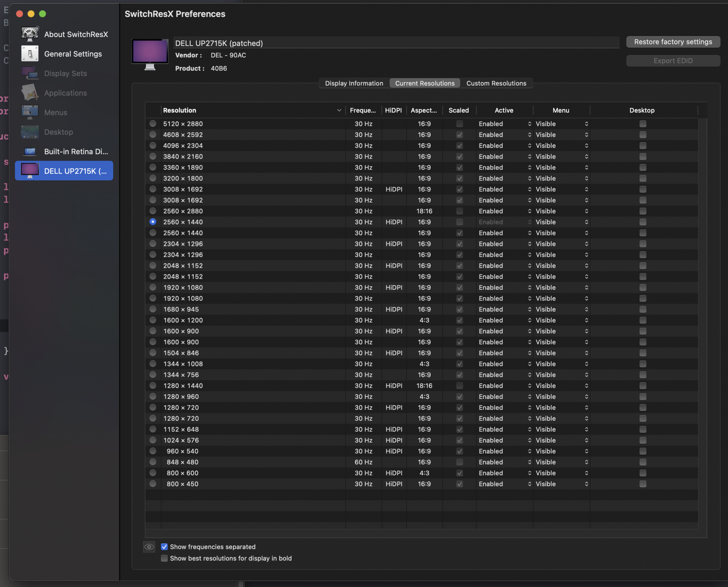Click the Menus sidebar icon
The width and height of the screenshot is (728, 587).
pyautogui.click(x=29, y=112)
